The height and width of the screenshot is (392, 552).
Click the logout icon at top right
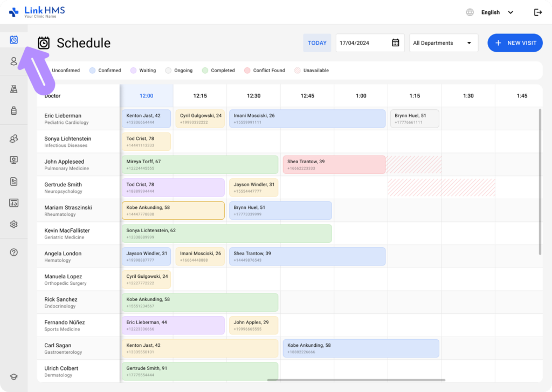point(537,12)
